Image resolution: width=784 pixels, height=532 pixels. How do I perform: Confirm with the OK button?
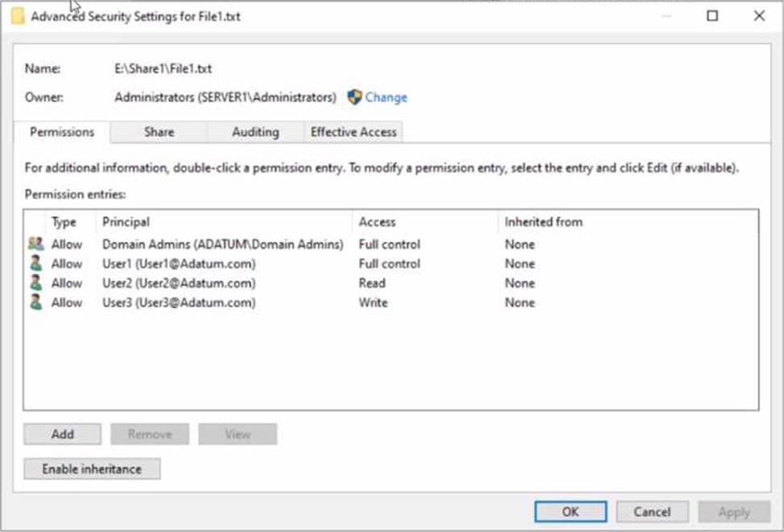pos(571,512)
